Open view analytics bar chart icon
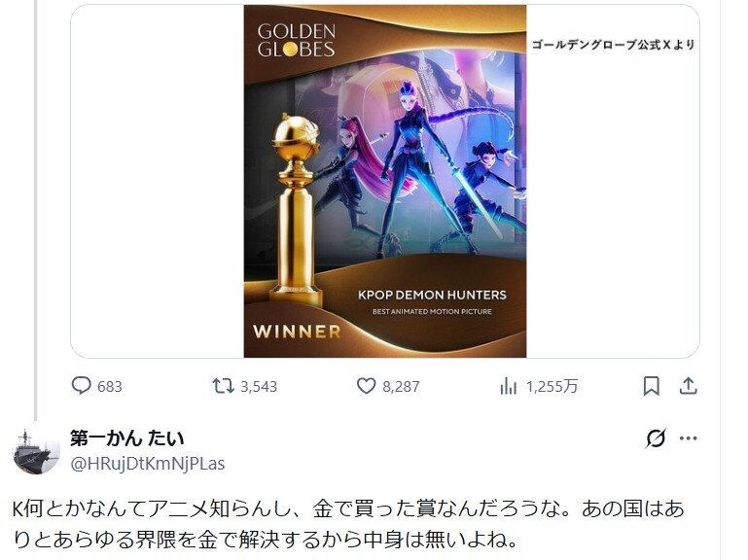The width and height of the screenshot is (748, 560). click(x=508, y=386)
